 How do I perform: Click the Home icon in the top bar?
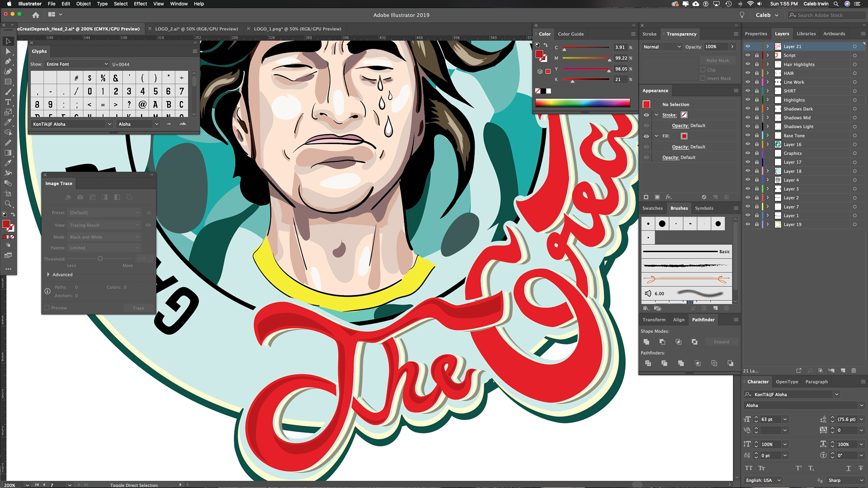36,15
